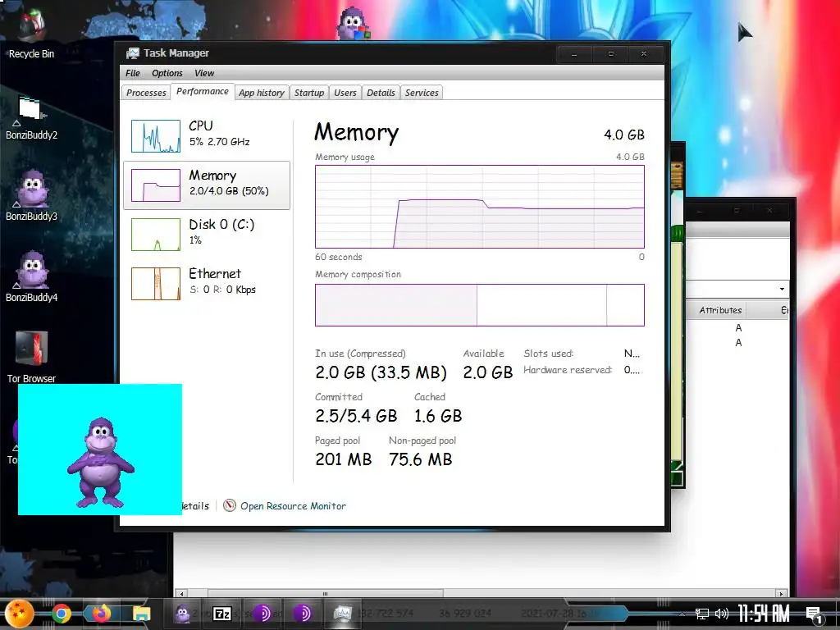
Task: Click the Slots used label
Action: pos(549,354)
